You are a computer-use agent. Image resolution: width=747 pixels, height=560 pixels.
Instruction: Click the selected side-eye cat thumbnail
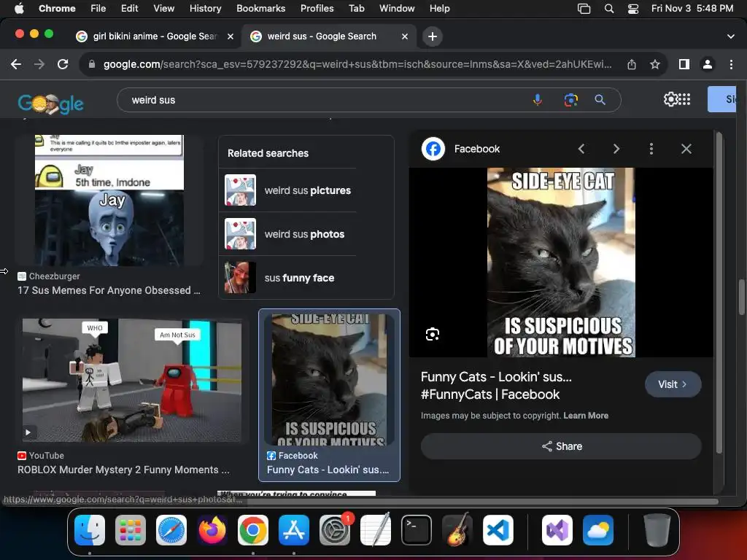coord(329,379)
